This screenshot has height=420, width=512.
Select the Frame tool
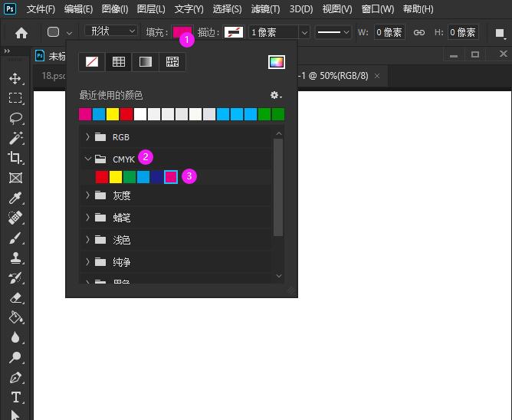[15, 178]
